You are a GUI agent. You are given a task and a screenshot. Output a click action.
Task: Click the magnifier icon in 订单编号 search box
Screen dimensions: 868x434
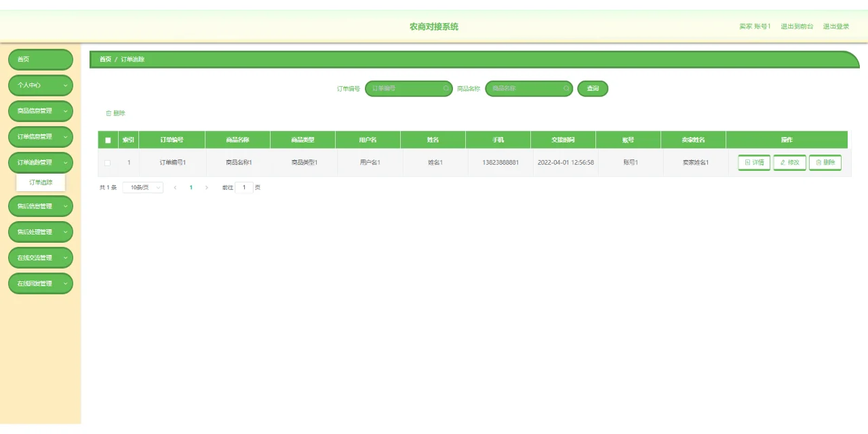click(445, 88)
